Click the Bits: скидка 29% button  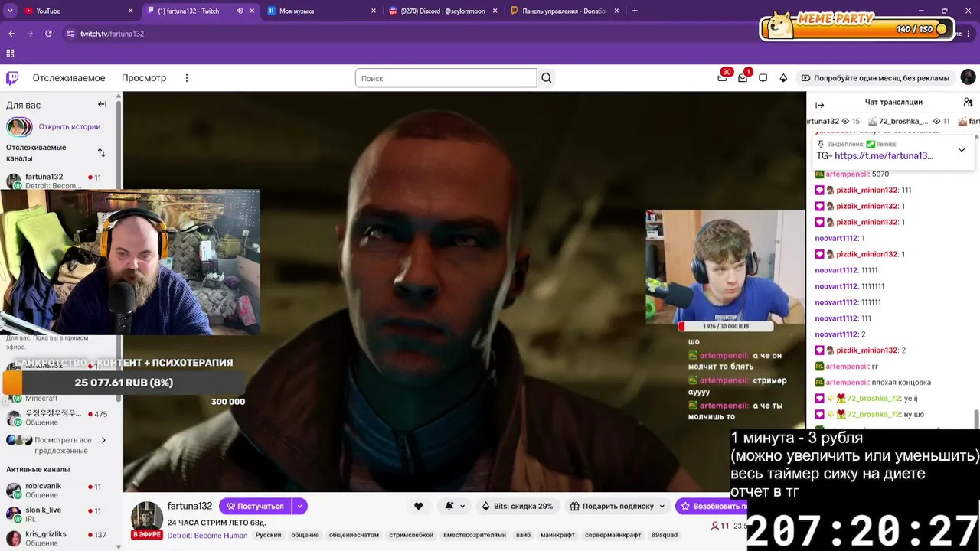(517, 506)
